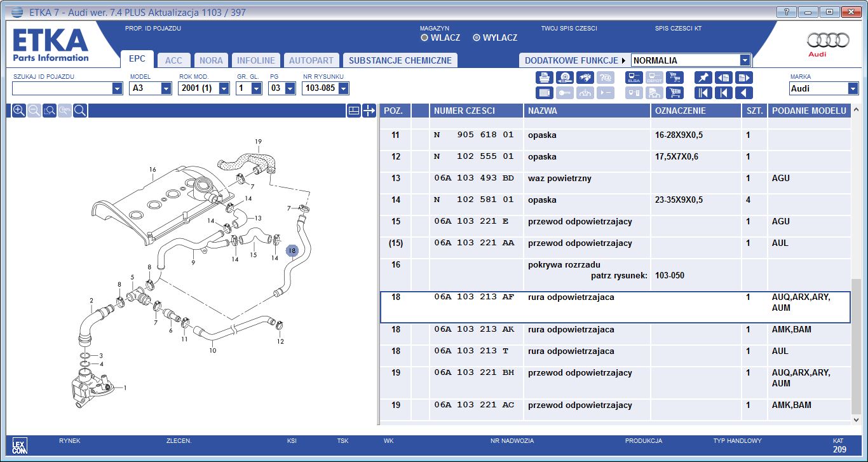The width and height of the screenshot is (868, 462).
Task: Switch to the AUTOPART tab
Action: (x=311, y=60)
